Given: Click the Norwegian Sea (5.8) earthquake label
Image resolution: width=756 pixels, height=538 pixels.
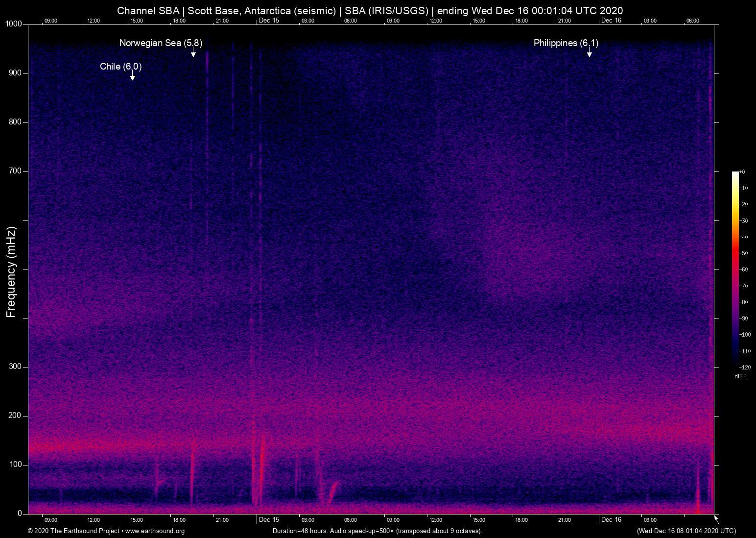Looking at the screenshot, I should [160, 43].
